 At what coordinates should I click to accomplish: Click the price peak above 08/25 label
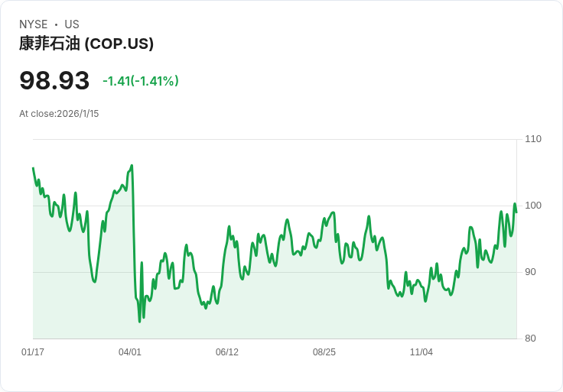pyautogui.click(x=334, y=212)
